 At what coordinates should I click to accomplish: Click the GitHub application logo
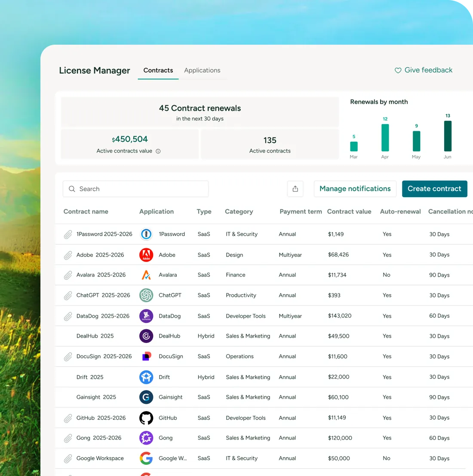tap(146, 418)
